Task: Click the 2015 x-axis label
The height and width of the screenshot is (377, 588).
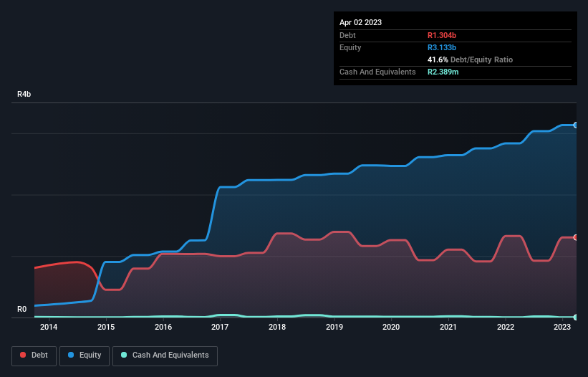Action: click(106, 327)
